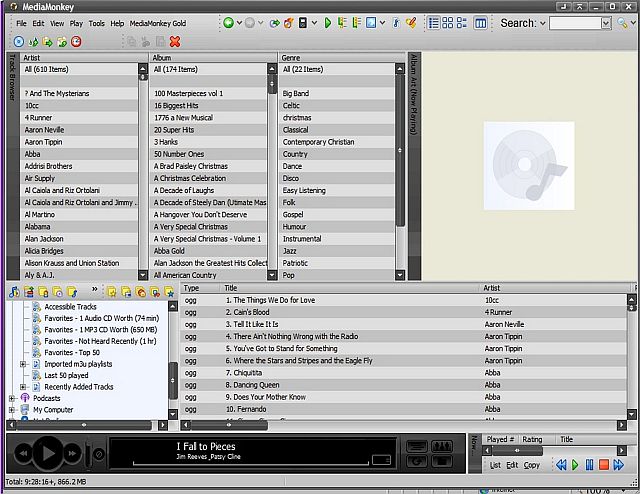Click the player volume slider
The image size is (640, 494).
click(88, 454)
